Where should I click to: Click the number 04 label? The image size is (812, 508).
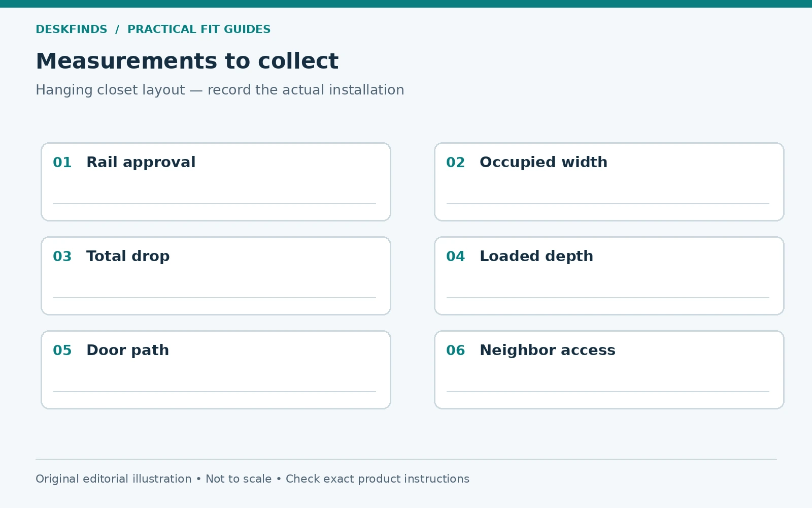(x=456, y=257)
